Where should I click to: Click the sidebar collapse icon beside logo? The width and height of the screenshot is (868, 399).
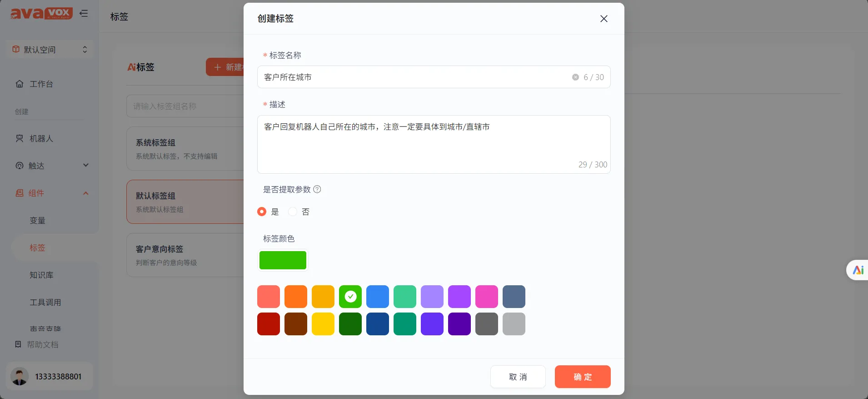(x=84, y=14)
